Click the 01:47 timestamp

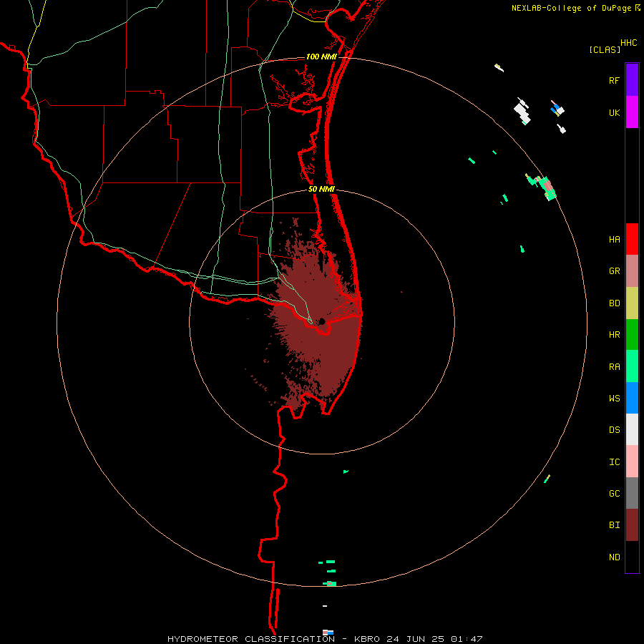(x=467, y=639)
